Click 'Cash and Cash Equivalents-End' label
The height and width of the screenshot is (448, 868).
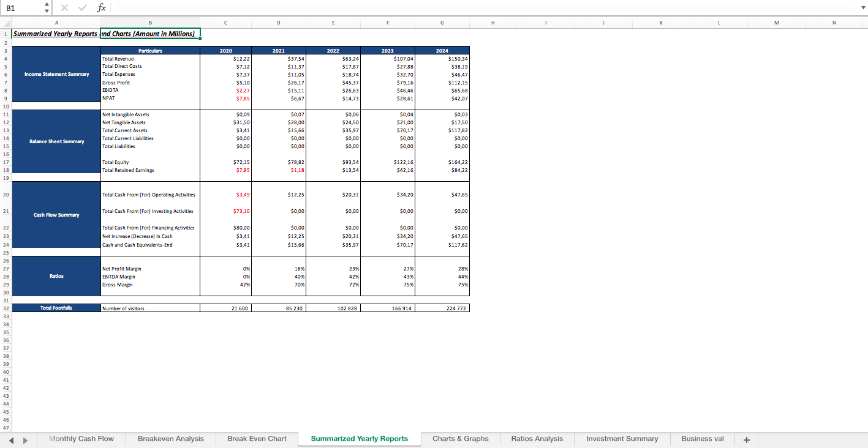point(137,245)
